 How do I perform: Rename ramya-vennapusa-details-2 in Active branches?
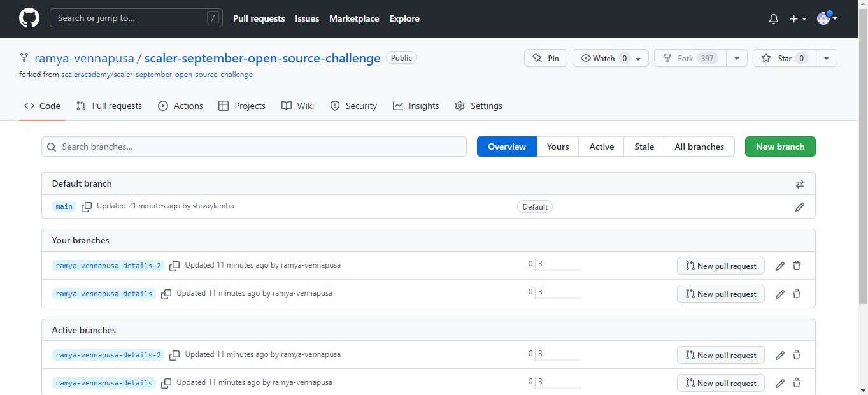pos(780,355)
